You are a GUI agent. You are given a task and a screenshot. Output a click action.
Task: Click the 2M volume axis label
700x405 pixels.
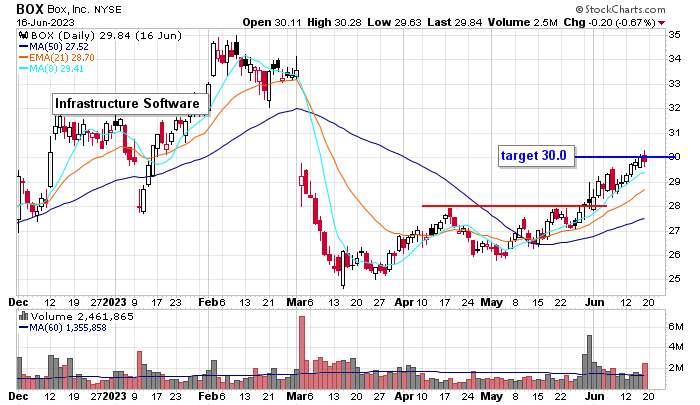pos(676,367)
